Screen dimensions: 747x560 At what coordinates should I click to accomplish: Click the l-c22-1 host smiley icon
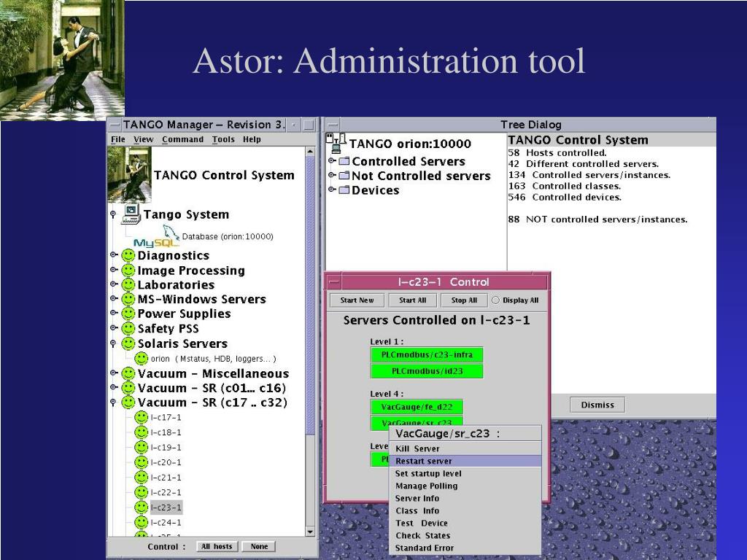[141, 492]
